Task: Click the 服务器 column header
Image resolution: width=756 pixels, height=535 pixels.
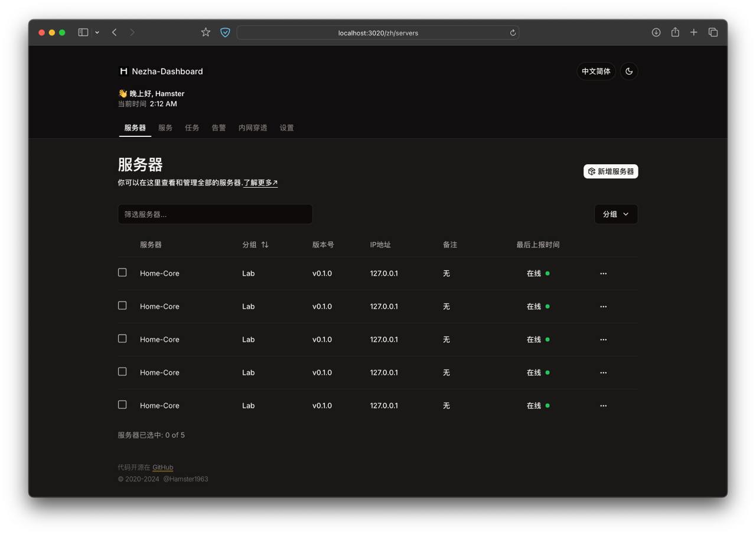Action: (151, 244)
